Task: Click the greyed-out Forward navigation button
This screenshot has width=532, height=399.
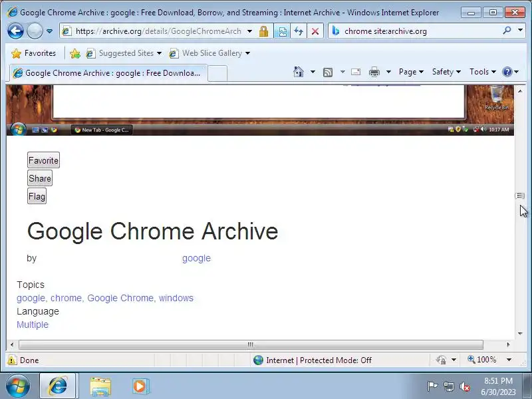Action: [x=35, y=31]
